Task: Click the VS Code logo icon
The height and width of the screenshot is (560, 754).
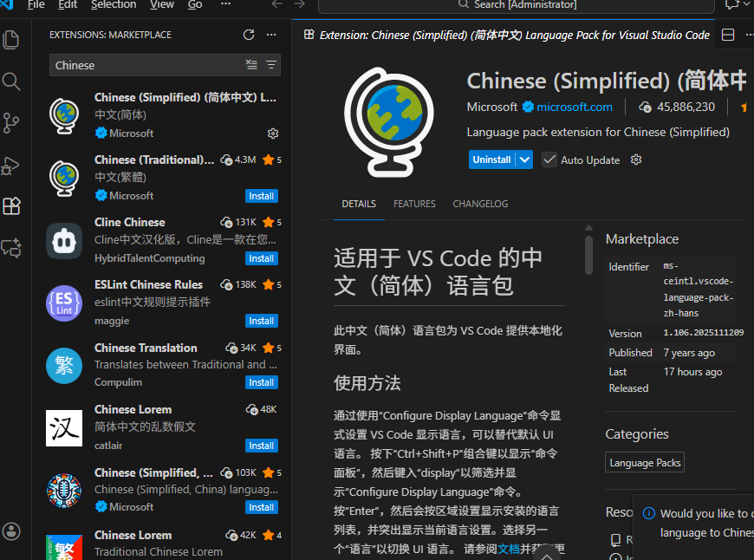Action: coord(7,4)
